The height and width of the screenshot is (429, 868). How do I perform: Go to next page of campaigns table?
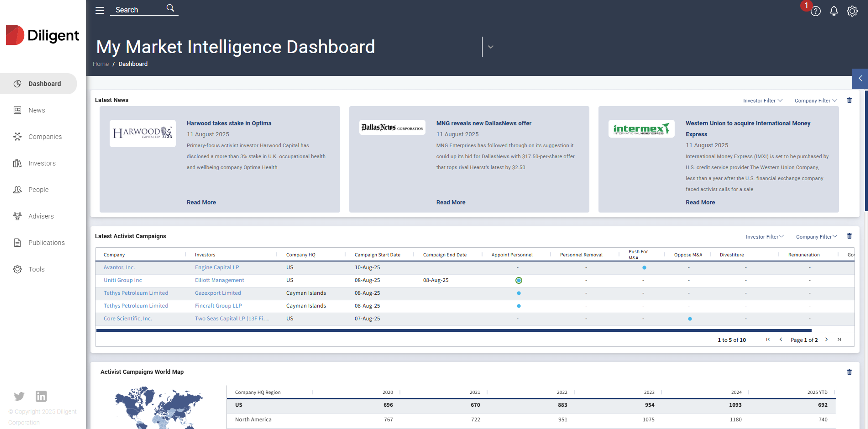pos(826,339)
